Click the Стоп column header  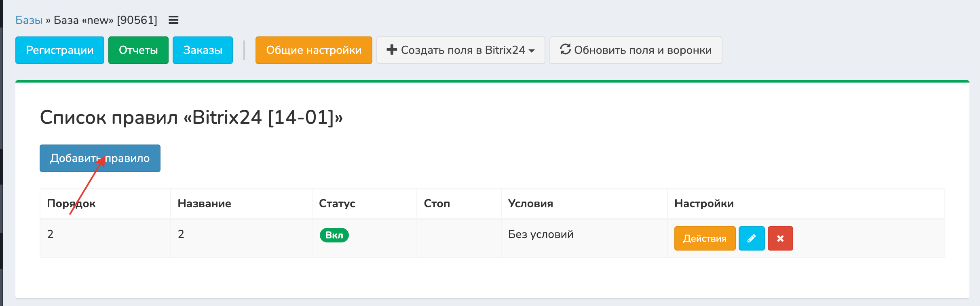point(437,203)
